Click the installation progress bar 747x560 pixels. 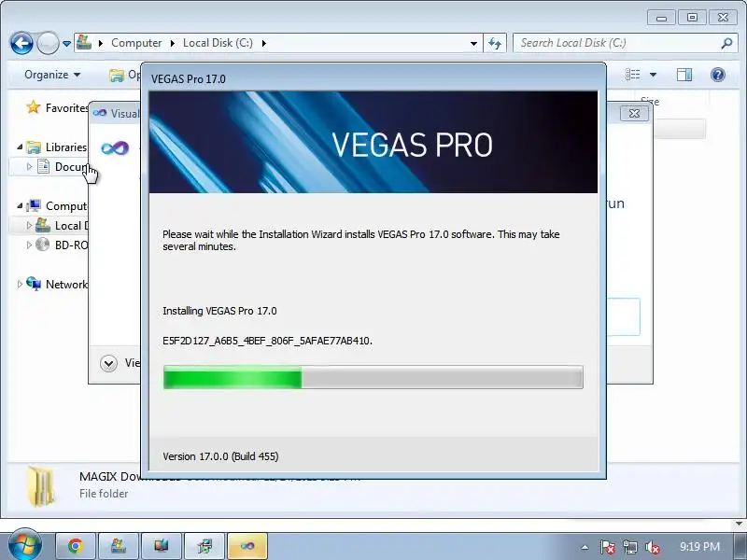(373, 377)
